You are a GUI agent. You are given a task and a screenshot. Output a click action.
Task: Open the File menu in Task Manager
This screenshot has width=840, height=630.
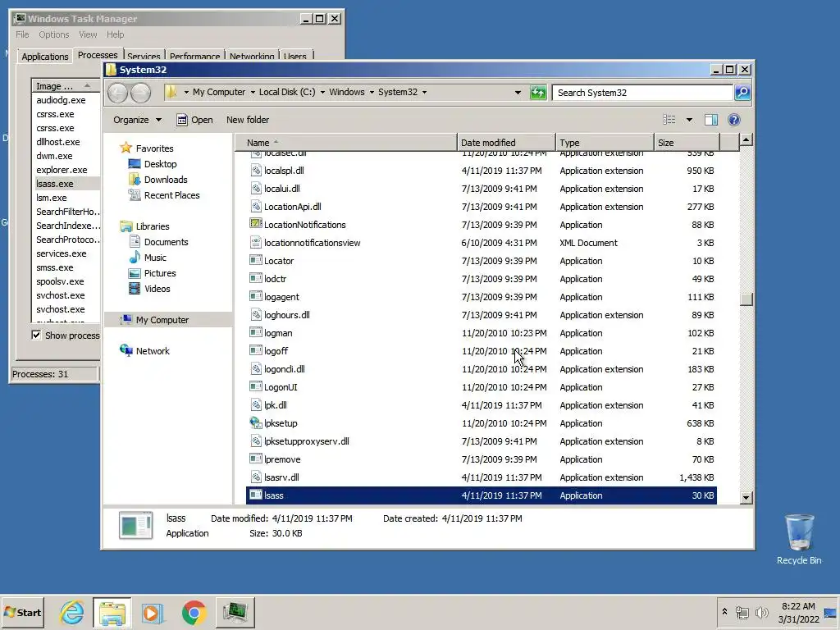pos(22,34)
